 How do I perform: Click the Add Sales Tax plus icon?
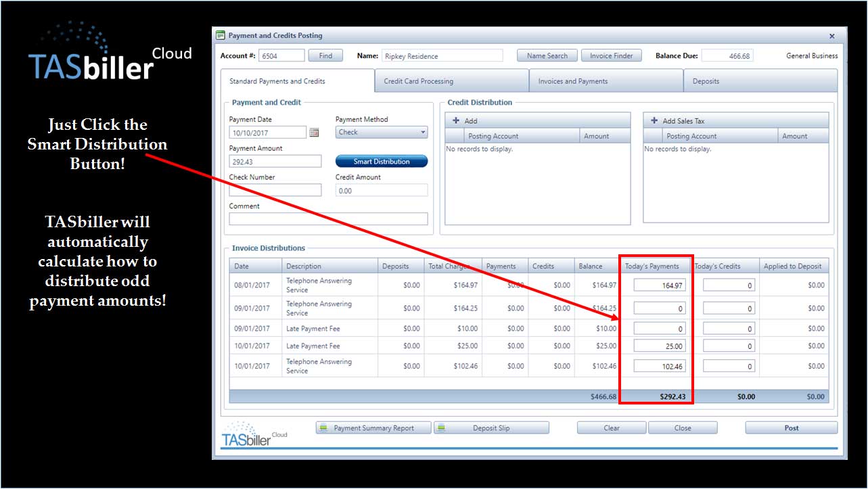click(x=654, y=120)
